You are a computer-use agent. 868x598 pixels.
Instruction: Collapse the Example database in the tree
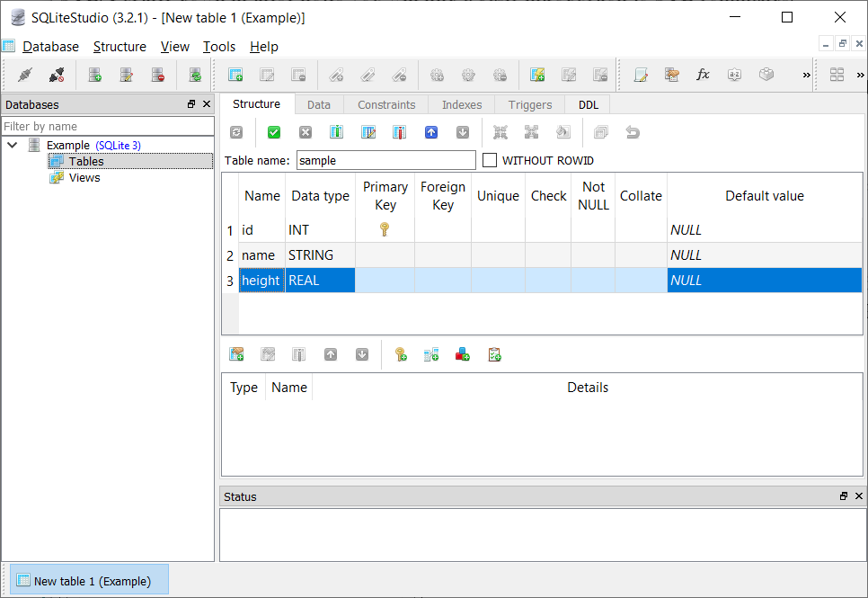coord(13,145)
